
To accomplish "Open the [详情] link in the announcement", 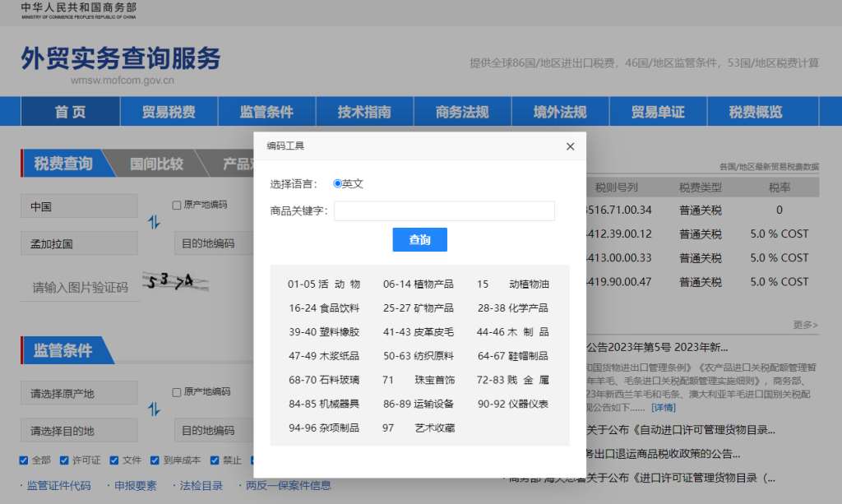I will tap(664, 408).
